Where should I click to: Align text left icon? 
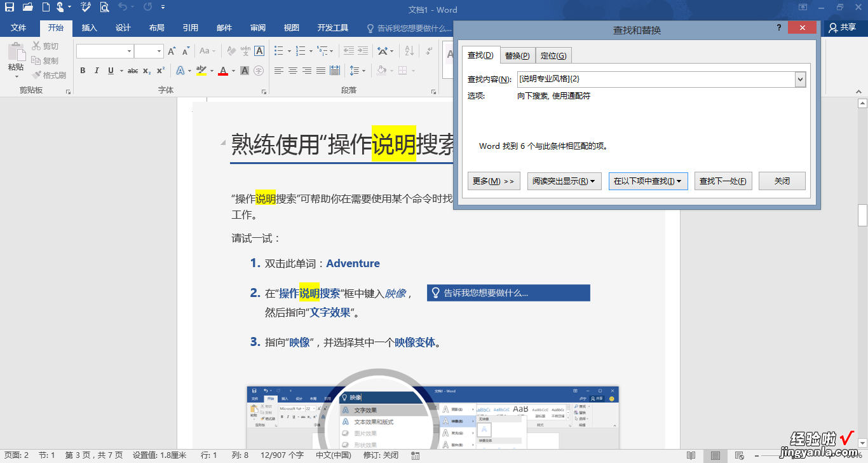(x=279, y=71)
